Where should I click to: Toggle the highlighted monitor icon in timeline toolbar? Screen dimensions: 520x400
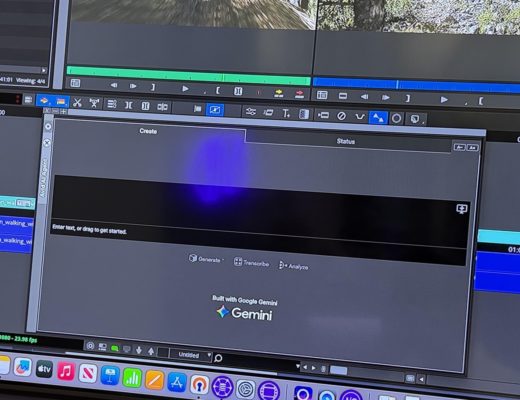214,109
